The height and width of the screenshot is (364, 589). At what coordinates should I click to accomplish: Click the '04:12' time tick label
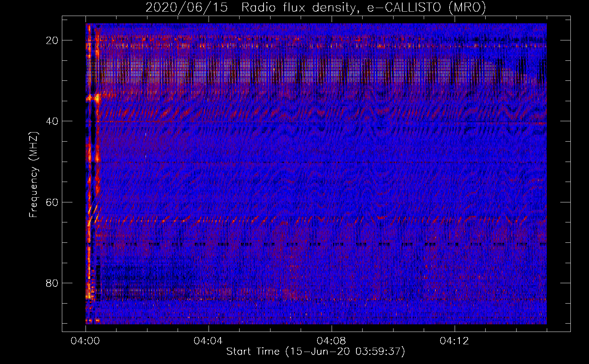pos(454,341)
